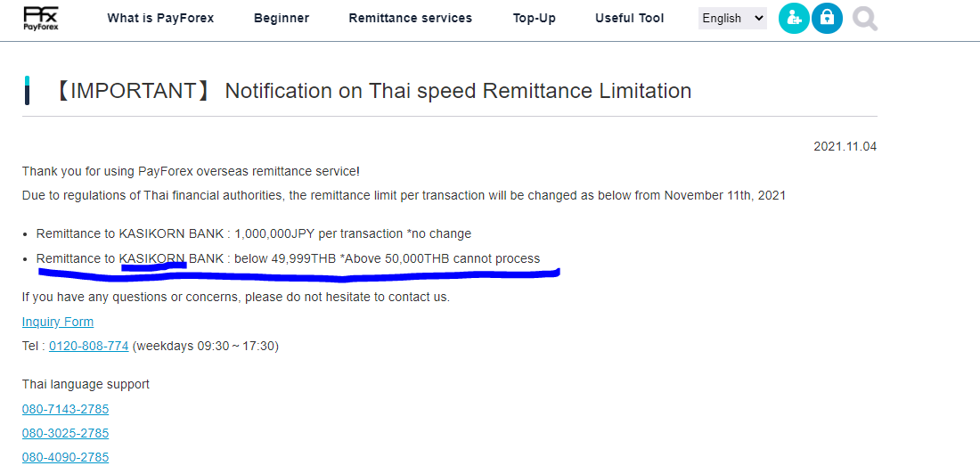
Task: Open the Remittance services menu
Action: 411,18
